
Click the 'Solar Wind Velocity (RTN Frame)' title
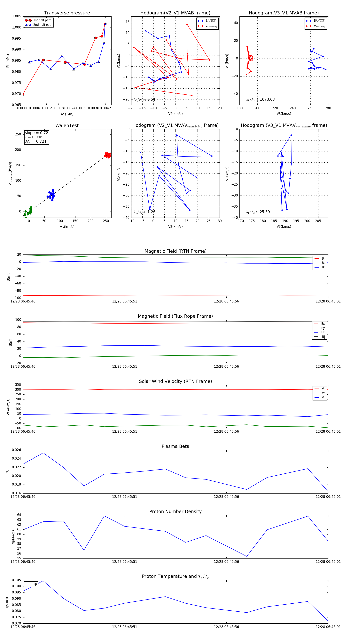point(175,381)
